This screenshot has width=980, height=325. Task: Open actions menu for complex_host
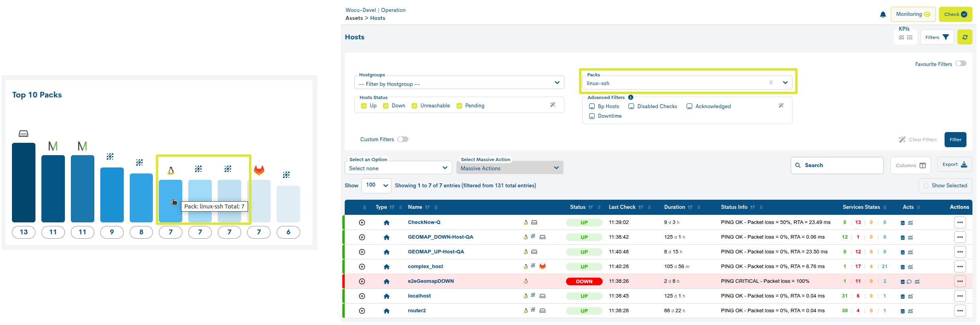[960, 267]
